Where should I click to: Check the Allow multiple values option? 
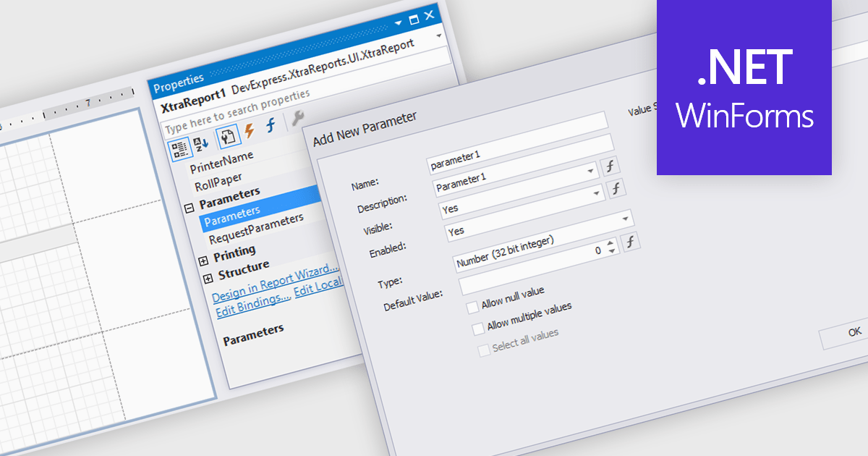coord(478,329)
